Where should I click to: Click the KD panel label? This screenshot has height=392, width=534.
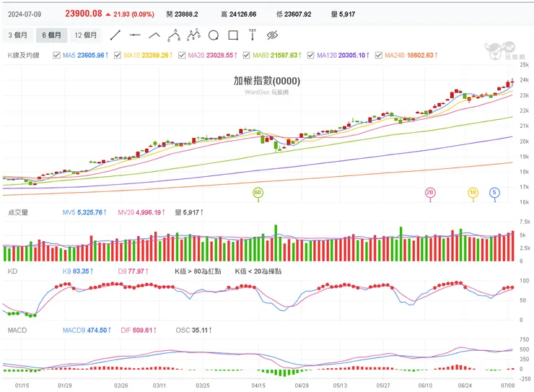pyautogui.click(x=12, y=271)
